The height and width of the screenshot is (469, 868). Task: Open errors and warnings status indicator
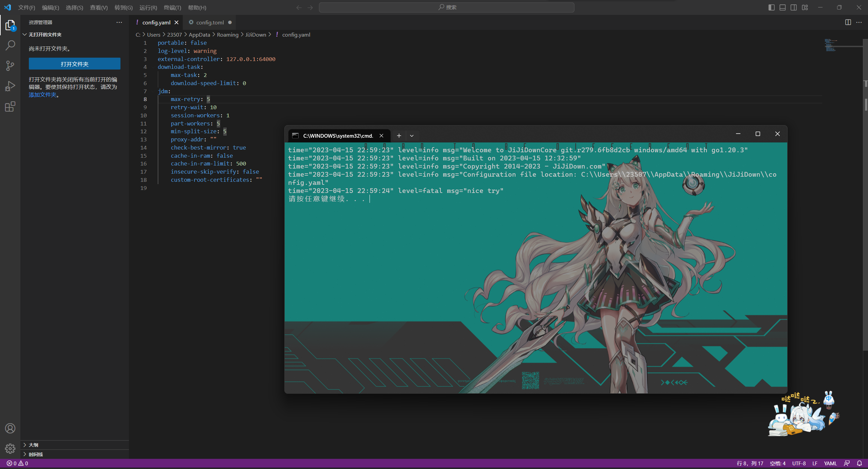coord(17,463)
